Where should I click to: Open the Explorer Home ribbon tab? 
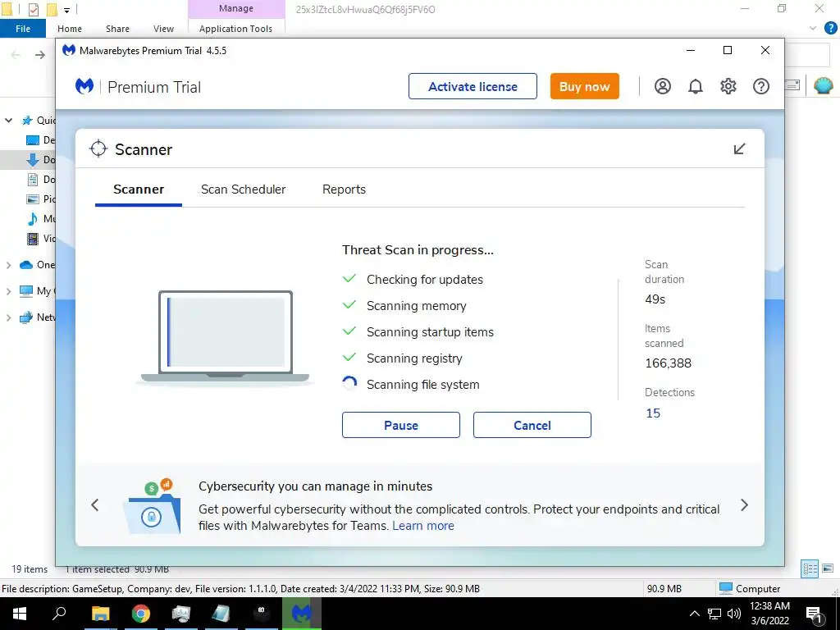coord(70,29)
